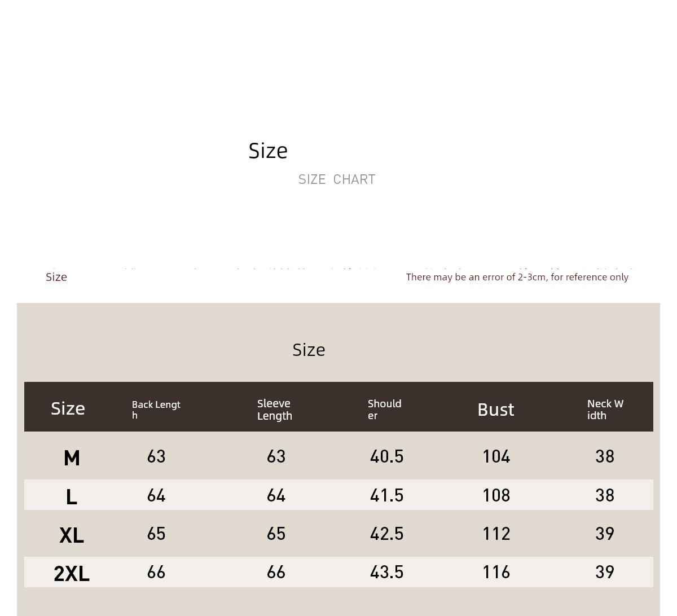The height and width of the screenshot is (616, 677).
Task: Select the bust value 112
Action: click(x=496, y=534)
